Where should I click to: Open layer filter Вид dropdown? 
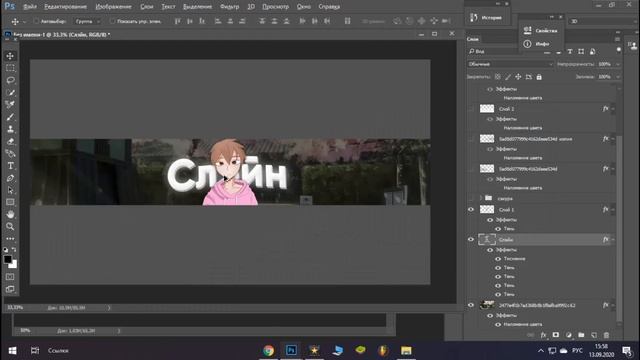(x=494, y=51)
